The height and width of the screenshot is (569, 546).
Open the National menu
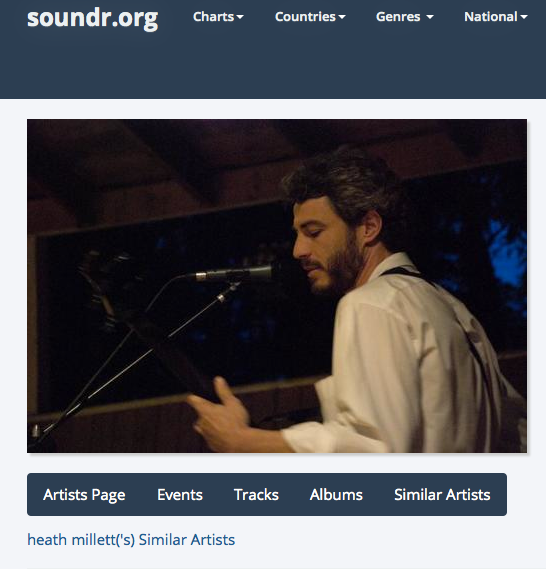click(496, 17)
